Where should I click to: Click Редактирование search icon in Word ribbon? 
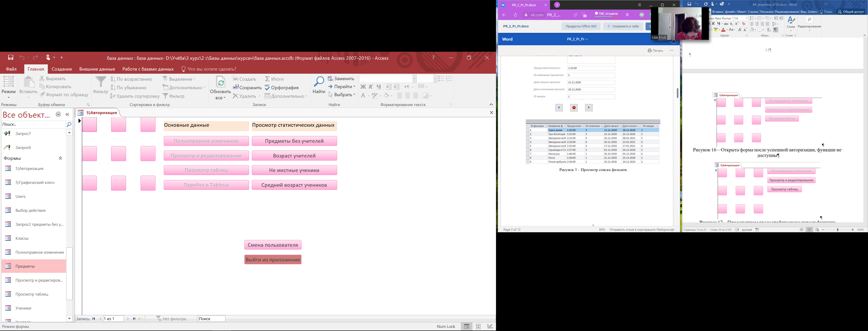pyautogui.click(x=809, y=20)
